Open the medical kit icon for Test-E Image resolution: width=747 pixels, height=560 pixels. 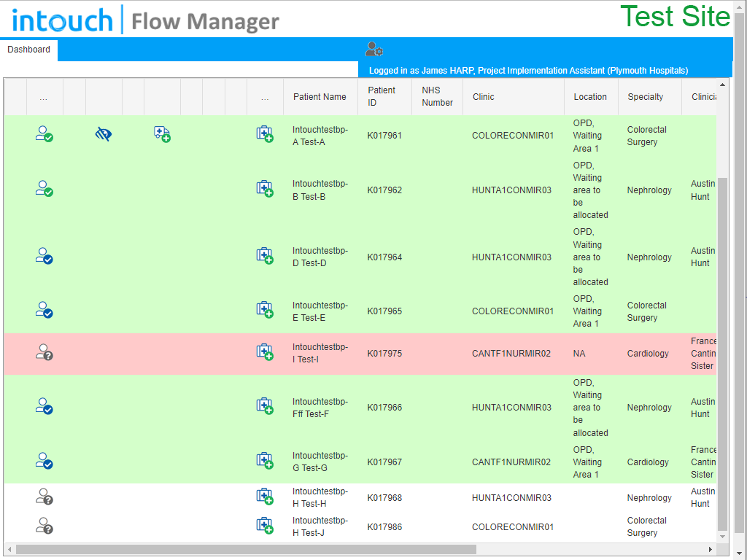[265, 309]
